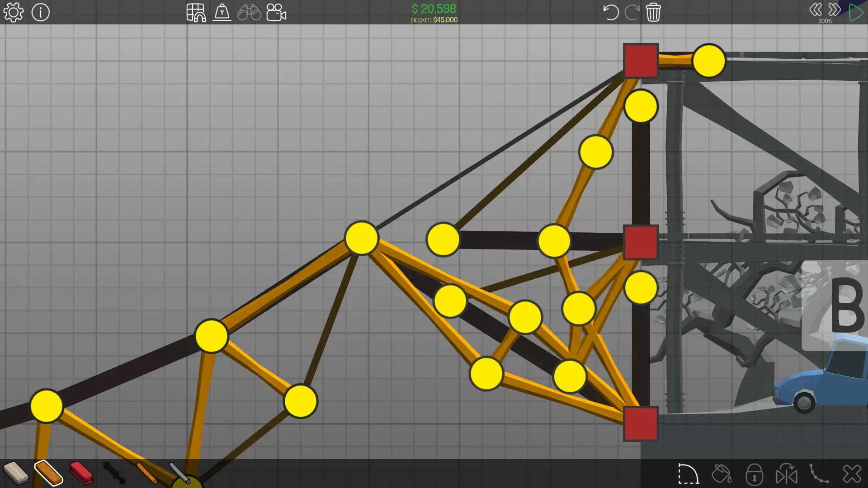Toggle stress weight view icon
The height and width of the screenshot is (488, 868).
pyautogui.click(x=222, y=12)
